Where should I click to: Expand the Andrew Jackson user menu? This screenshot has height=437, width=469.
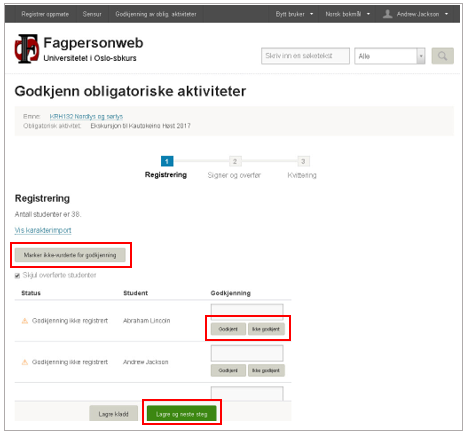point(422,14)
